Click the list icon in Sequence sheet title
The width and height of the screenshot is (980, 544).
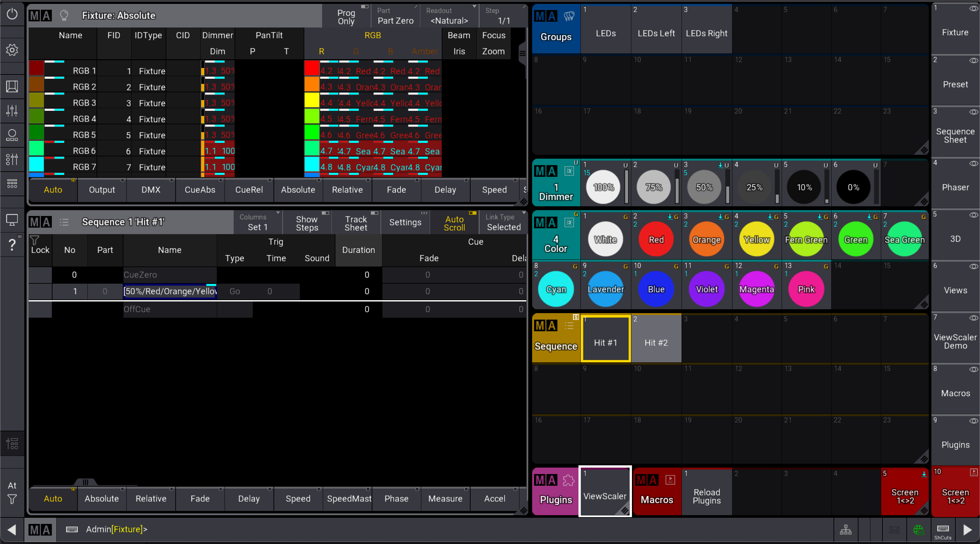(64, 222)
